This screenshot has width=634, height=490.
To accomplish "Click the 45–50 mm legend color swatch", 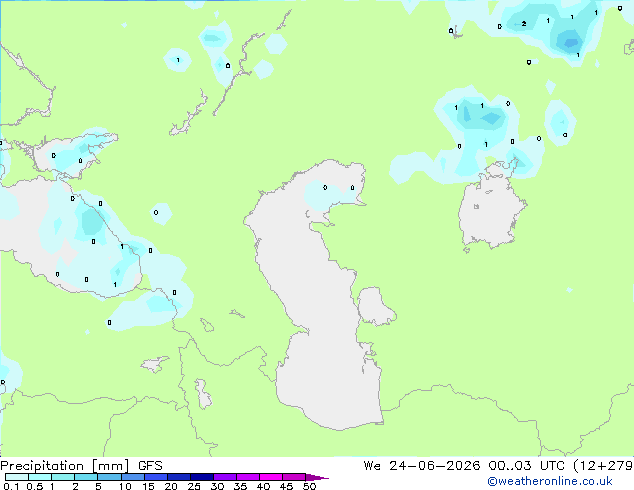I will (294, 477).
